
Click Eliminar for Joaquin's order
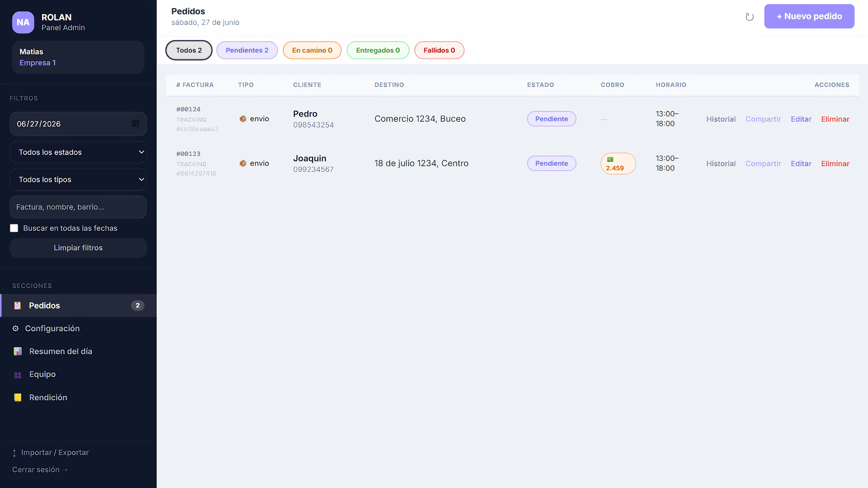(x=835, y=164)
